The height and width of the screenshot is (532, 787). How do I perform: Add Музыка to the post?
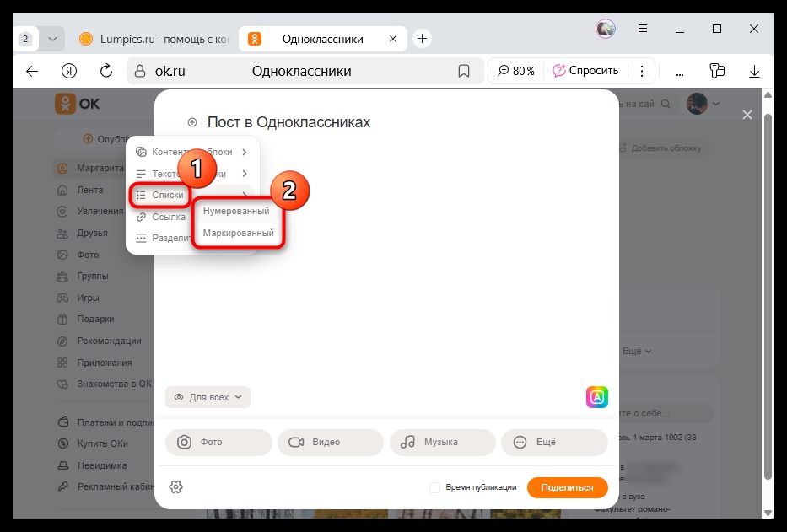tap(442, 442)
